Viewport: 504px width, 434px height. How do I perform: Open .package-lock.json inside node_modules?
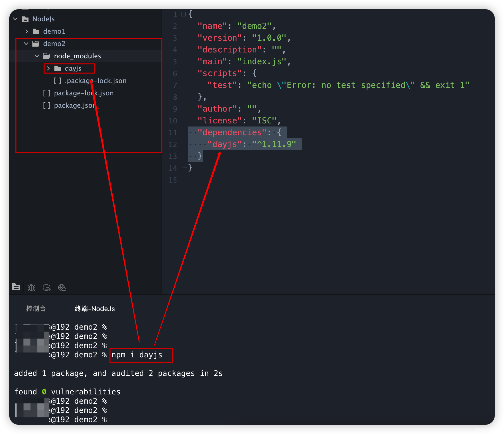coord(96,81)
